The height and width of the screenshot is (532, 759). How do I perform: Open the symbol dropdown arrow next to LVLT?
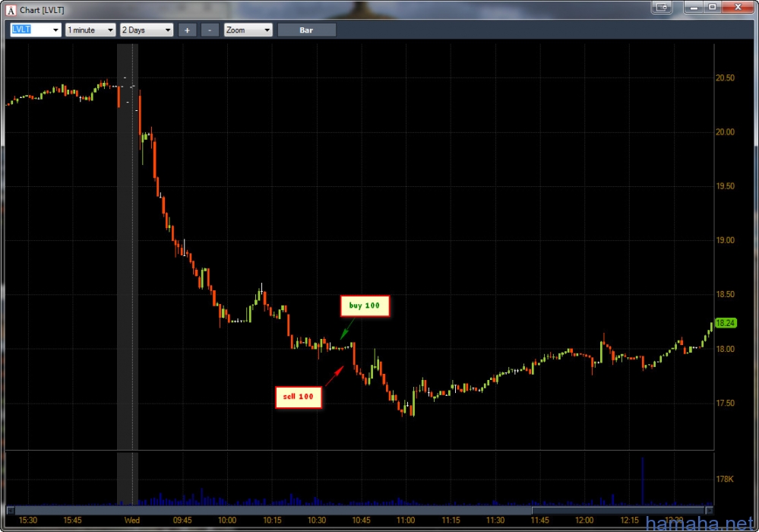[x=55, y=30]
